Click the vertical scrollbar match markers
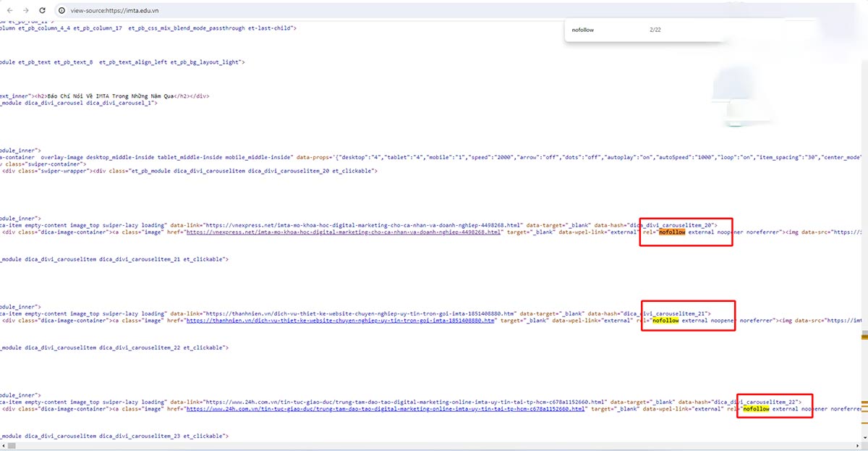Viewport: 868px width, 451px height. click(x=864, y=337)
